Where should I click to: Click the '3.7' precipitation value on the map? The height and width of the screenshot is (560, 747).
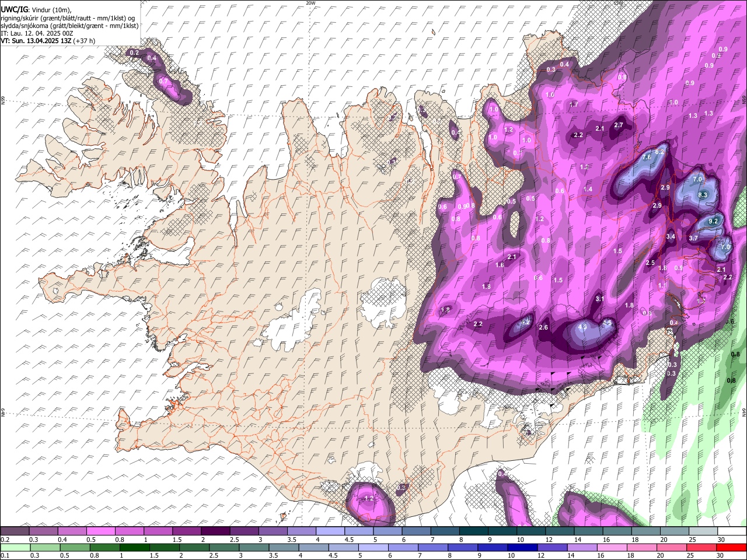click(x=693, y=238)
